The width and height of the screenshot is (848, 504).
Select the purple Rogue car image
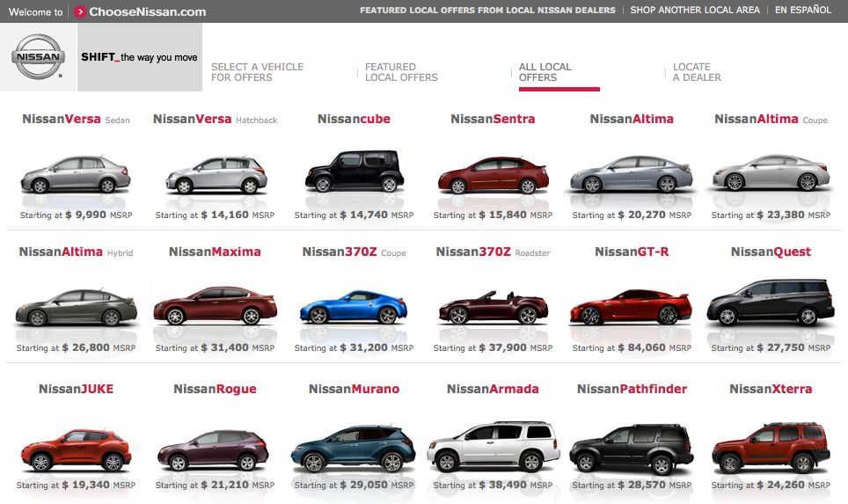pyautogui.click(x=214, y=450)
